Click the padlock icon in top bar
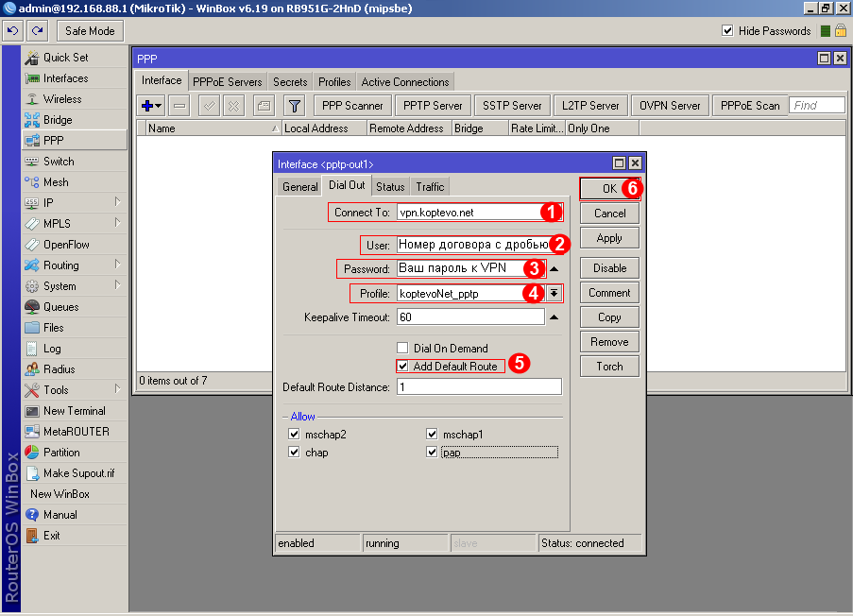This screenshot has width=853, height=616. coord(841,30)
